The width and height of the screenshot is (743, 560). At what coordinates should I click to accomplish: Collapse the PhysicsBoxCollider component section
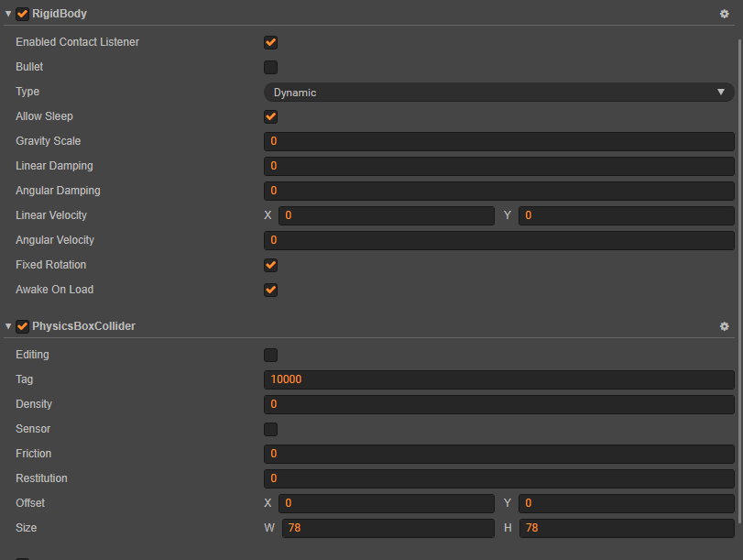pos(8,326)
